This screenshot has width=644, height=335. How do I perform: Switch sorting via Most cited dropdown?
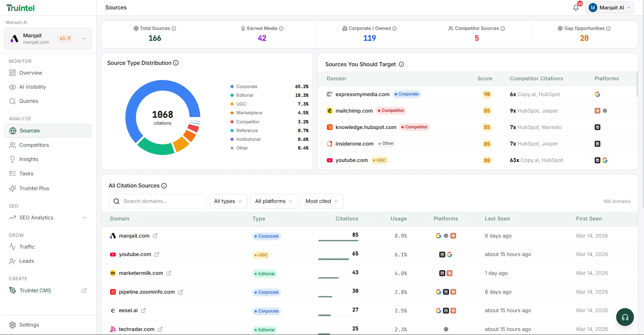321,201
